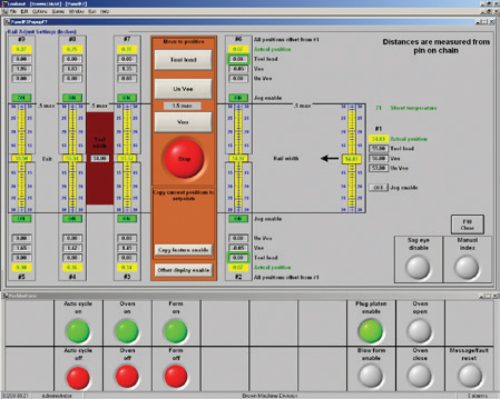Click the red Auto cycle off button
This screenshot has height=399, width=500.
(78, 377)
